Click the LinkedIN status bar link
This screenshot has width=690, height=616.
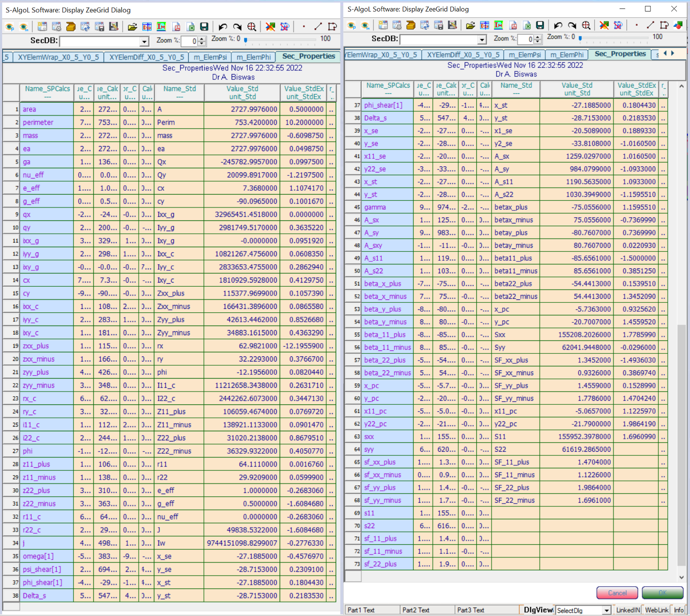(628, 610)
